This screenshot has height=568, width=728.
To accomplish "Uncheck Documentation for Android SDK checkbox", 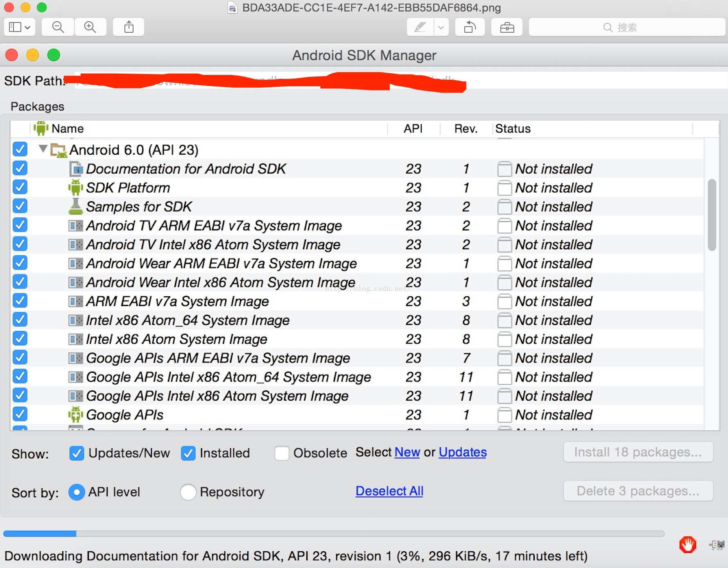I will (x=20, y=168).
